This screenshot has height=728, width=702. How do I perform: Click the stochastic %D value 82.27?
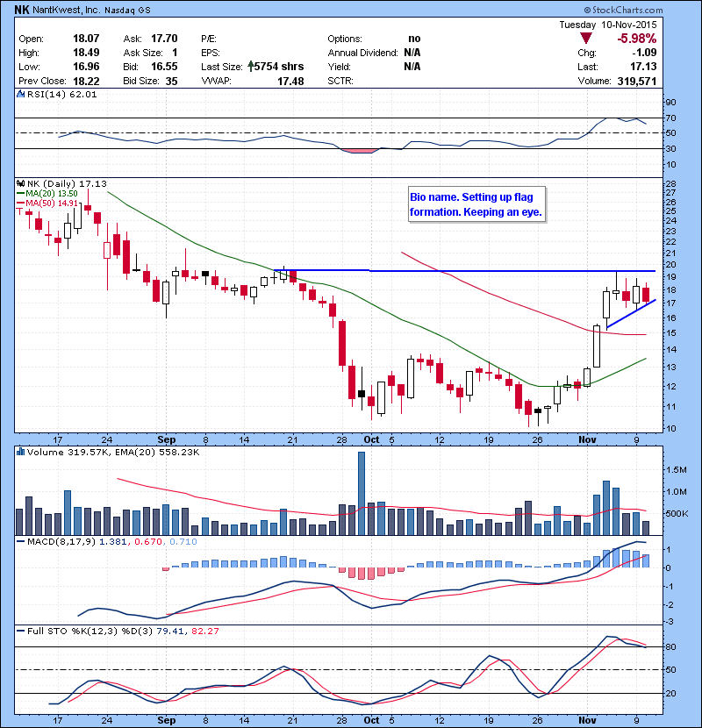204,631
